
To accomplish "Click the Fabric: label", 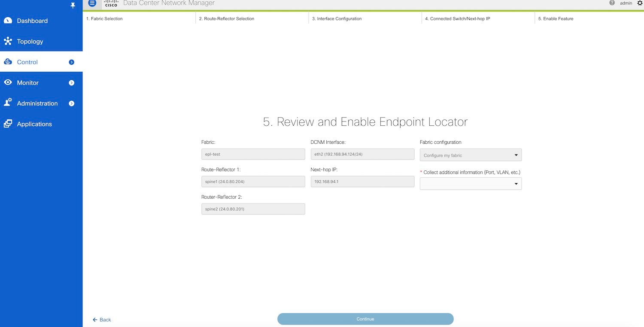I will 208,142.
